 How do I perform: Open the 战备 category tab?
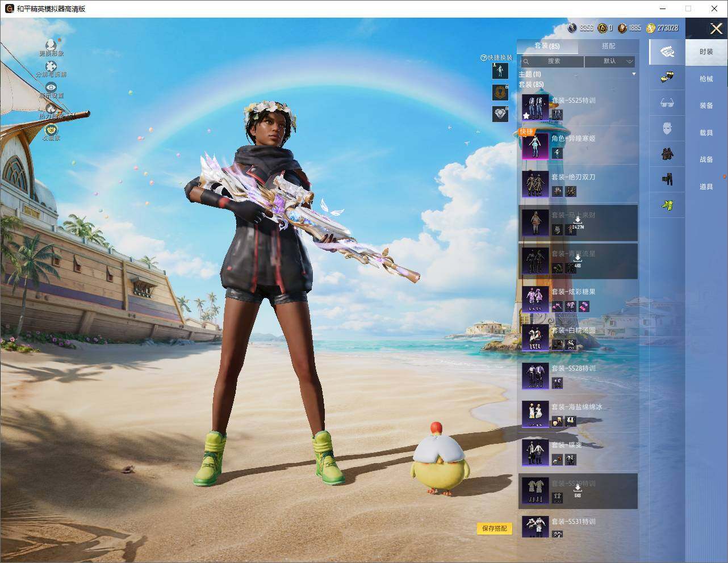(706, 159)
